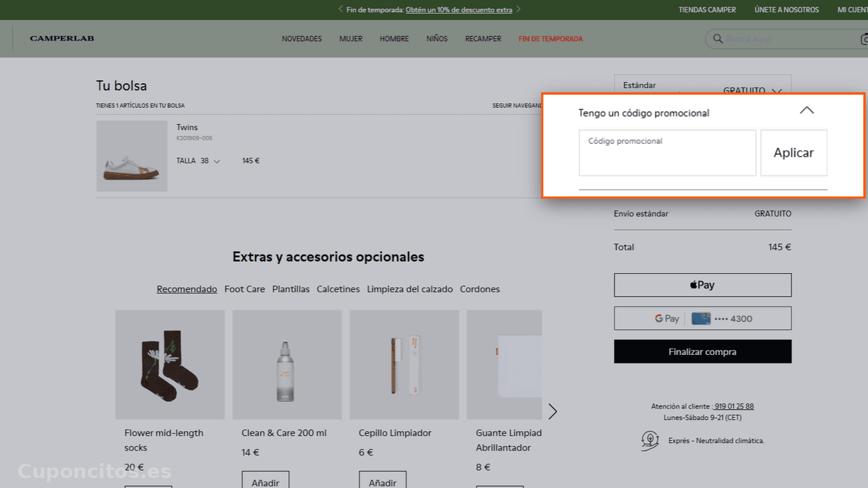The width and height of the screenshot is (868, 488).
Task: Click Cepillo Limpiador product image
Action: [404, 364]
